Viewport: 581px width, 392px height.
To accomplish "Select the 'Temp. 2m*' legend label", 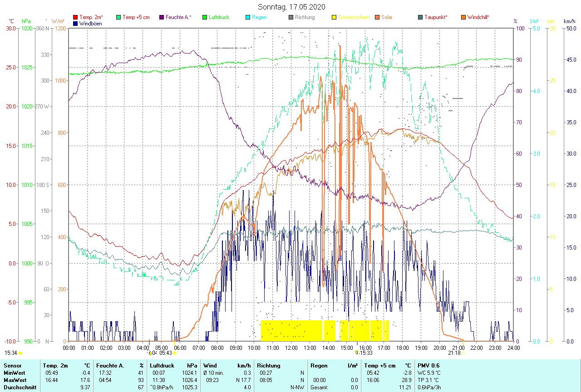I will pos(91,17).
